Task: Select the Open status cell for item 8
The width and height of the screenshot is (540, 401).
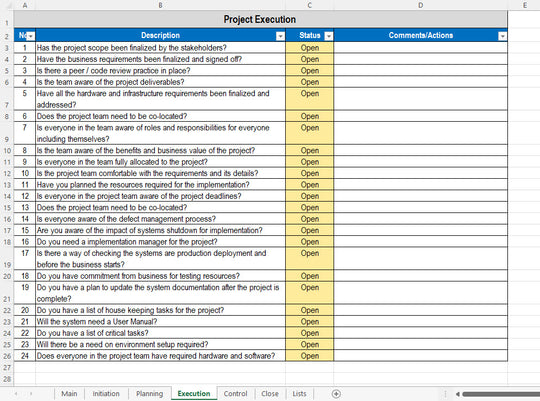Action: point(309,150)
